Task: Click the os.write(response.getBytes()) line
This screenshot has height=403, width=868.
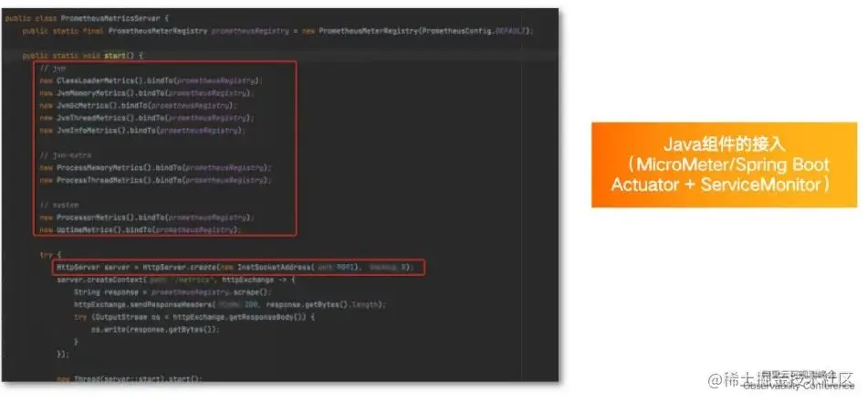Action: click(x=155, y=329)
